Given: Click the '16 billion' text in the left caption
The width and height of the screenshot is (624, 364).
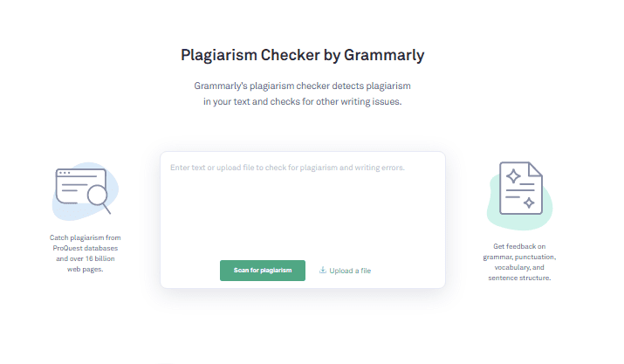Looking at the screenshot, I should [99, 258].
